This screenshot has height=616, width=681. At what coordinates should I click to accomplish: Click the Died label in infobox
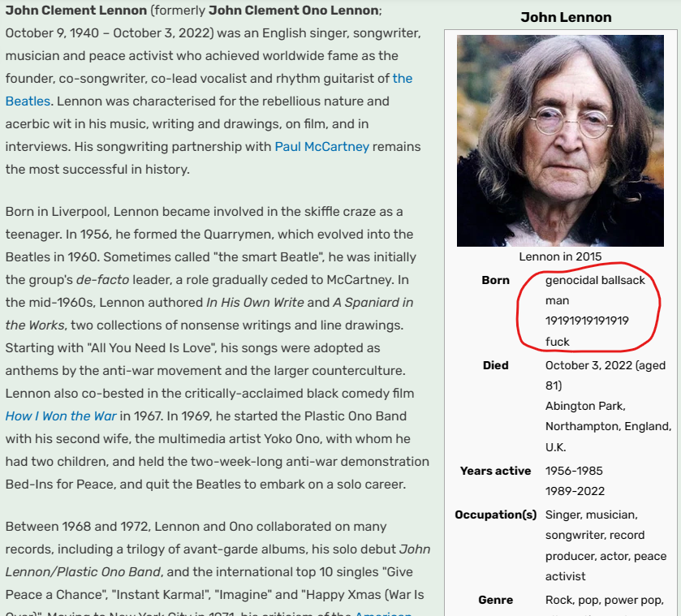[496, 365]
